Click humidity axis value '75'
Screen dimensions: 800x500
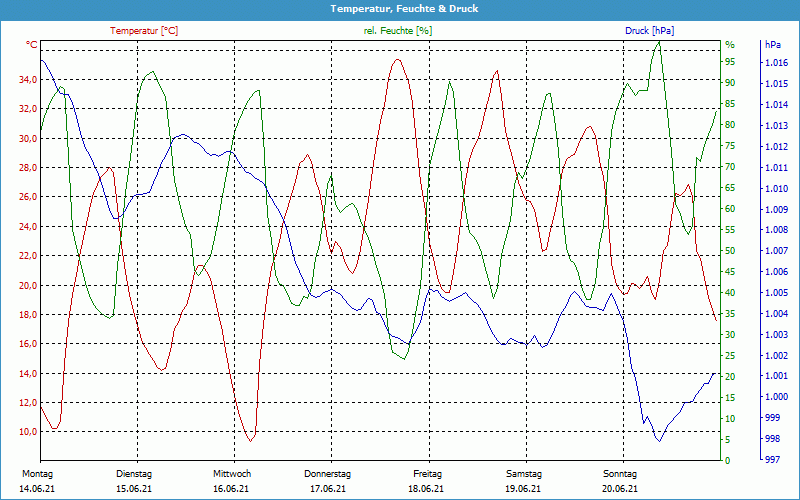[x=730, y=146]
